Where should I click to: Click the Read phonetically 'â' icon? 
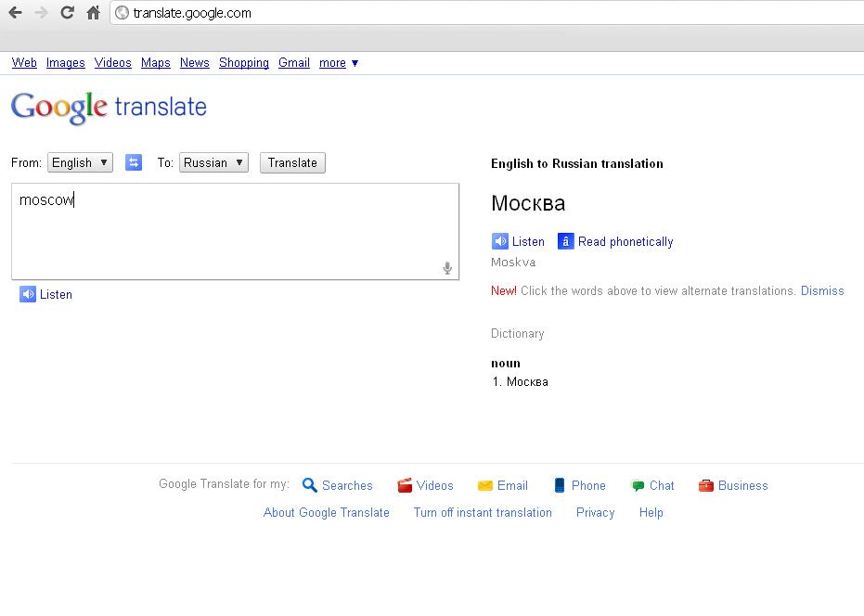(x=565, y=241)
